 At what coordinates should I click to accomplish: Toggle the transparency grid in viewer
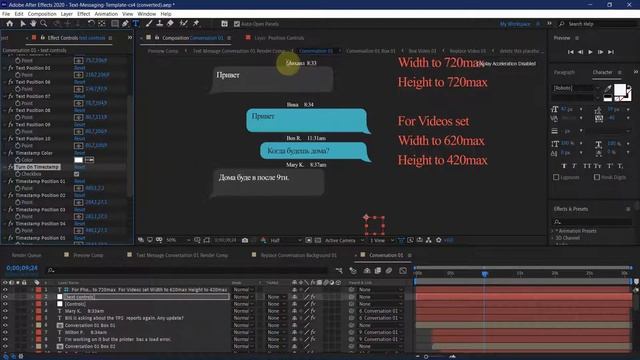coord(318,240)
